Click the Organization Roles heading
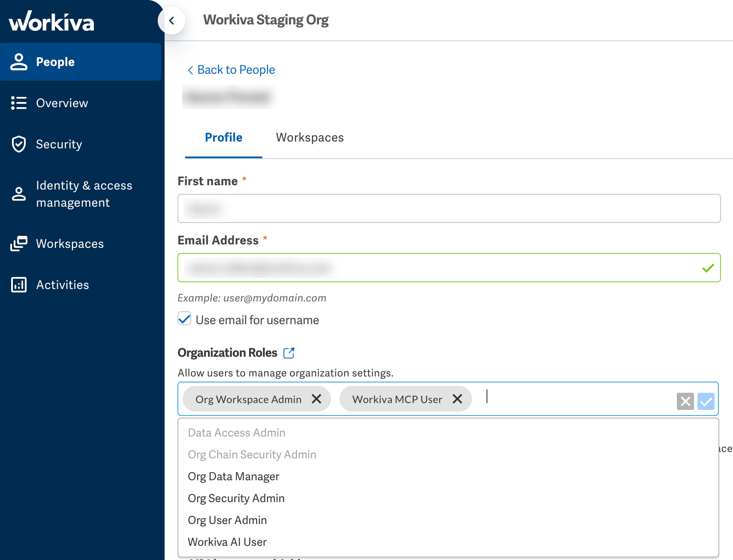 [228, 353]
